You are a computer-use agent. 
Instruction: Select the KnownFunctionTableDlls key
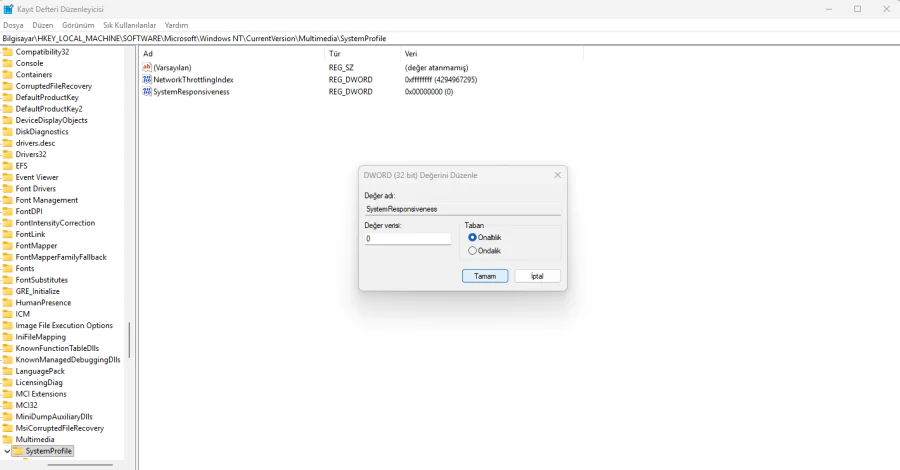tap(57, 348)
